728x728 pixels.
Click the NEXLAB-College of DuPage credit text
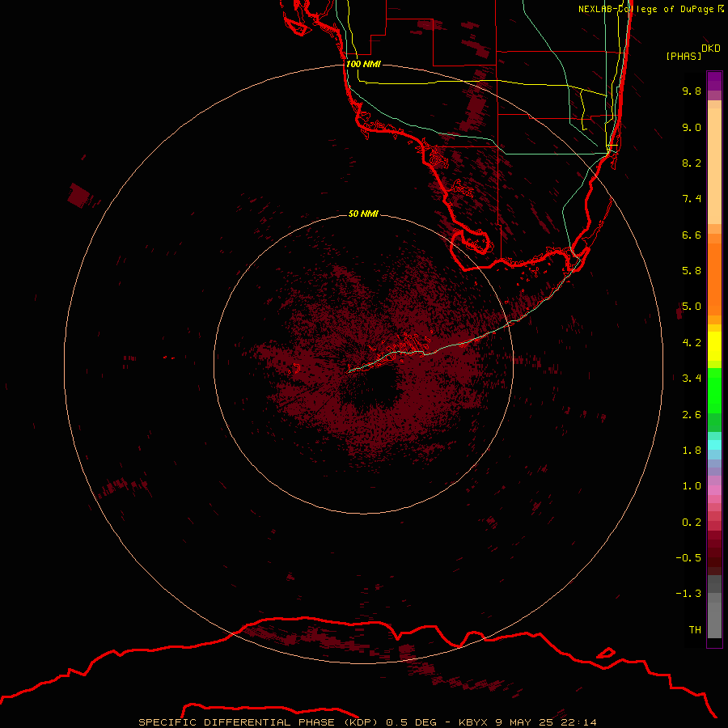(650, 9)
